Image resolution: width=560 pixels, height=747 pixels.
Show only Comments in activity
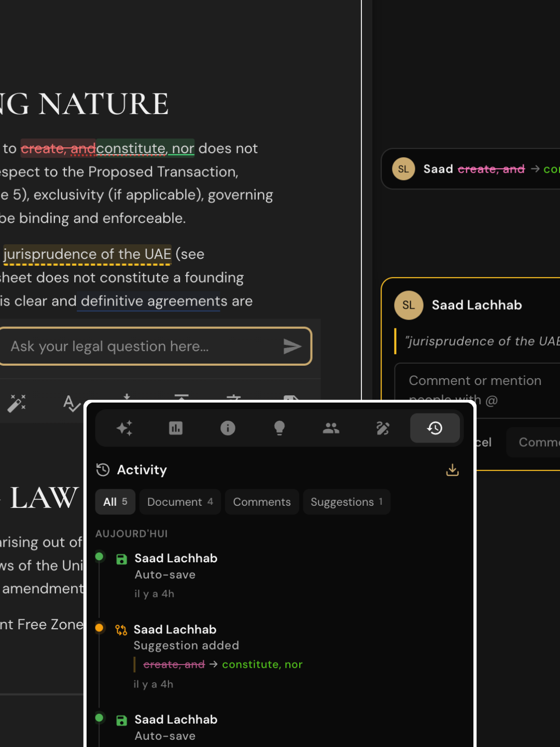click(262, 502)
